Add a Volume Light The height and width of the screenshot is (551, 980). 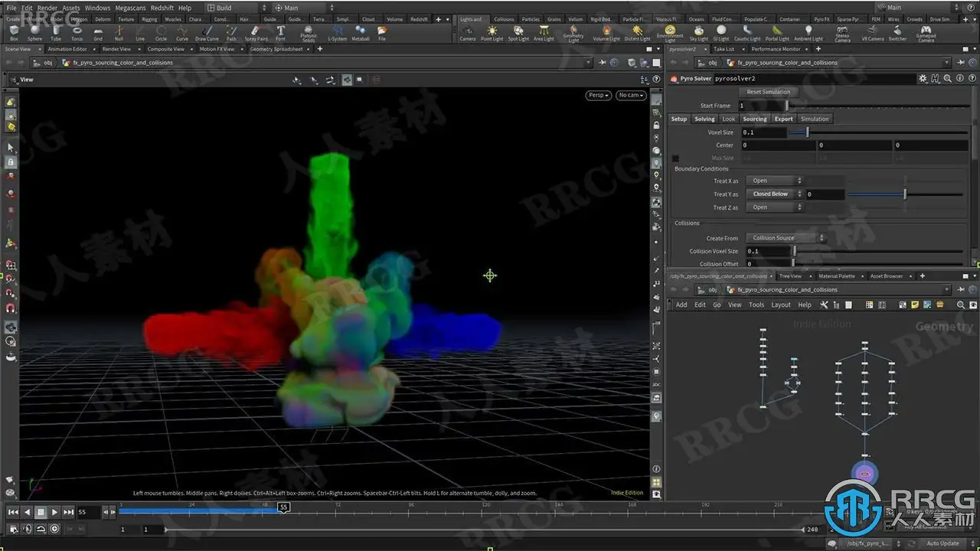click(x=606, y=33)
